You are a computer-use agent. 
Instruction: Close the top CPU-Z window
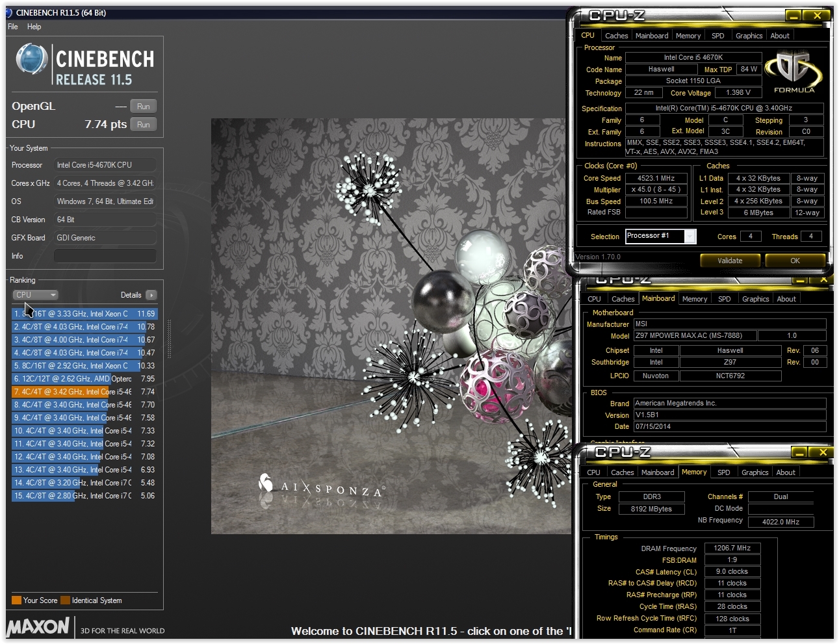pyautogui.click(x=817, y=15)
